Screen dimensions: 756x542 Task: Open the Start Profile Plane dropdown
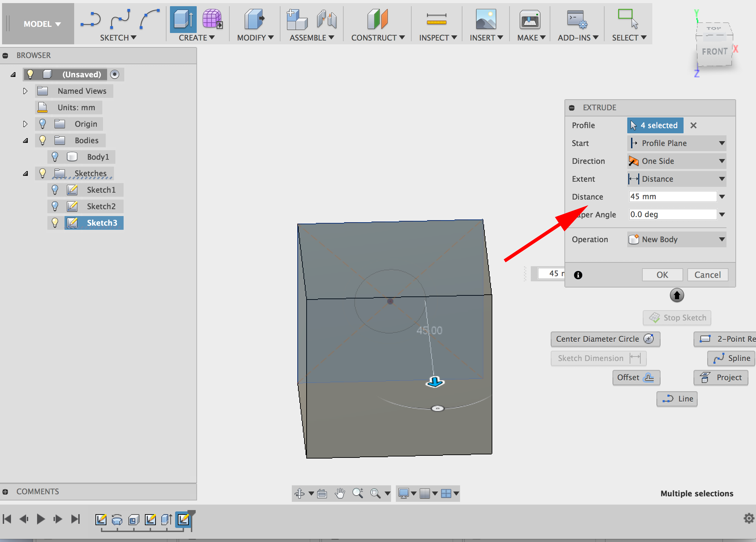677,143
